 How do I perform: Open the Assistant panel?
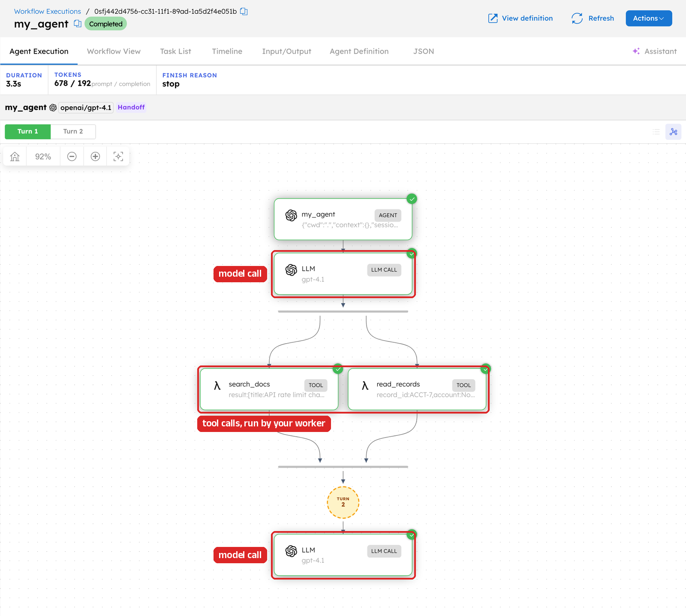pos(655,51)
